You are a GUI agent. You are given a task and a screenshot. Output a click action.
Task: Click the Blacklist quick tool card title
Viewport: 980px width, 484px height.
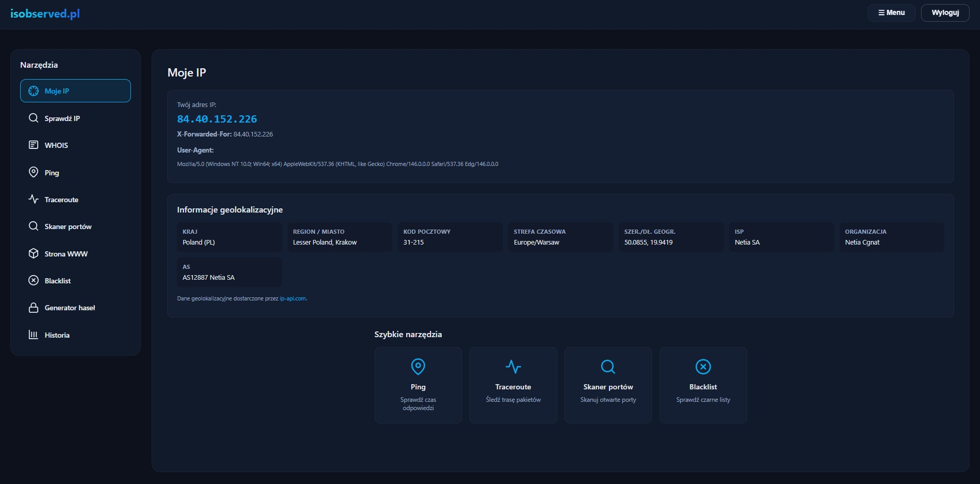(703, 387)
